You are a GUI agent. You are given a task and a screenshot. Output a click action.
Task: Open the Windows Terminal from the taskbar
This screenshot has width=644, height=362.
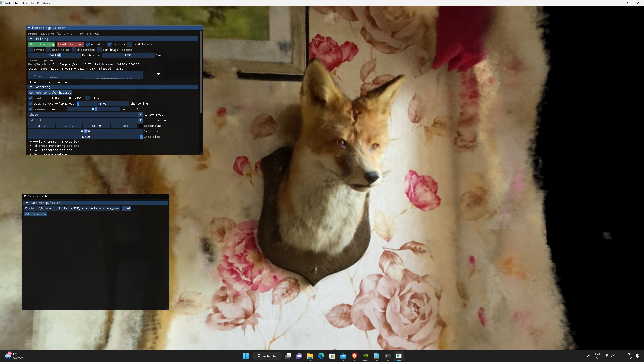(387, 356)
